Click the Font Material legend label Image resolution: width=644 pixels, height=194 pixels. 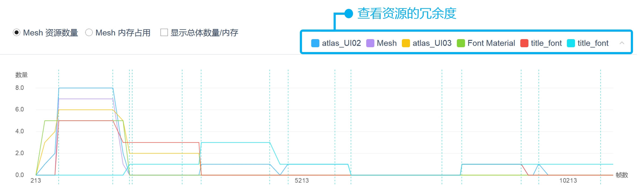[x=491, y=43]
